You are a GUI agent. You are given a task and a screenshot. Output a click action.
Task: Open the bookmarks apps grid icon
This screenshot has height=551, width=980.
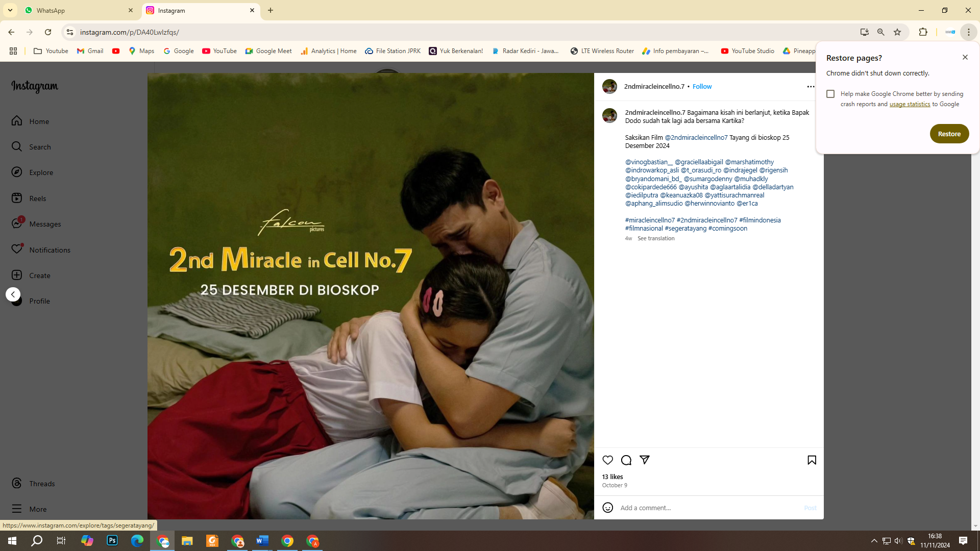point(13,51)
